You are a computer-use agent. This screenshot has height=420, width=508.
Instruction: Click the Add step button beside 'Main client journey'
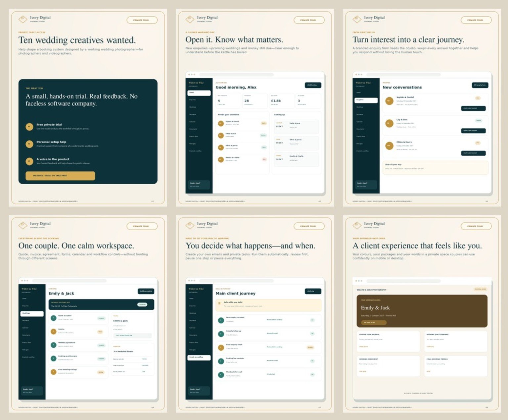coord(313,291)
